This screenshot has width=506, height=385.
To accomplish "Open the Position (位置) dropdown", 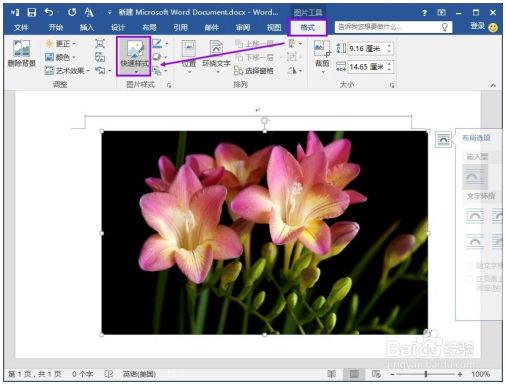I will coord(189,56).
